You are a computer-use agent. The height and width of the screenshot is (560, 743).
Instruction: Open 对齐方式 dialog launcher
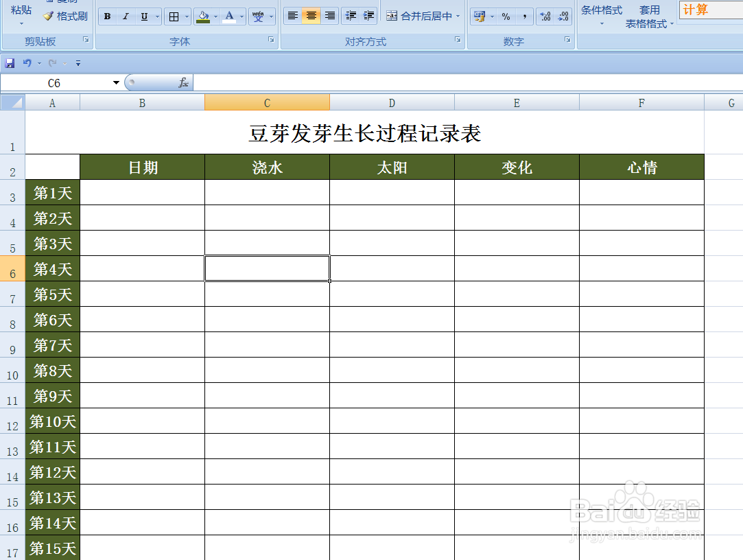pos(458,40)
